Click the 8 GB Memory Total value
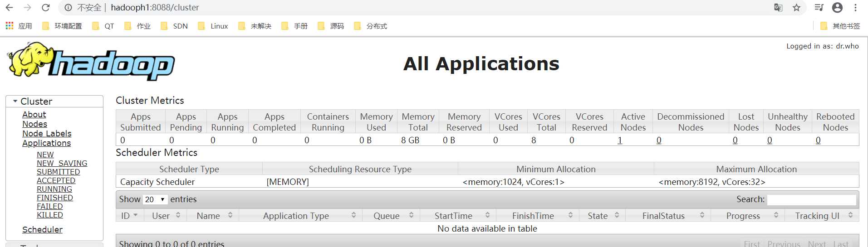 (x=410, y=140)
